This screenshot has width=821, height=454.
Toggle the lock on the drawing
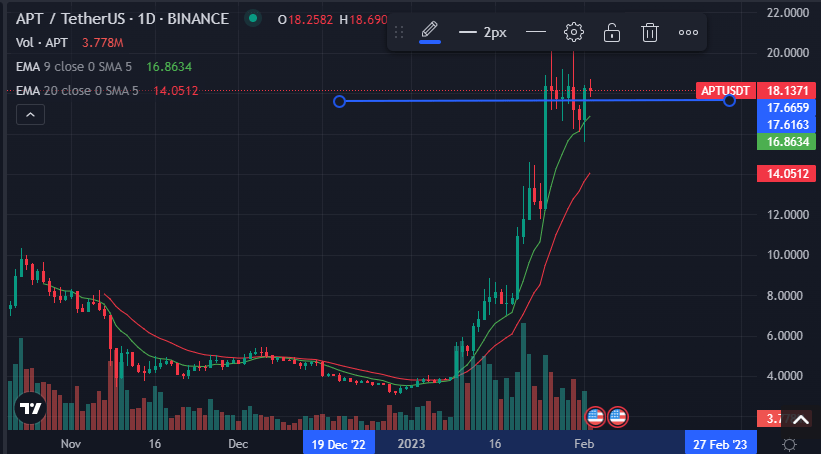612,32
